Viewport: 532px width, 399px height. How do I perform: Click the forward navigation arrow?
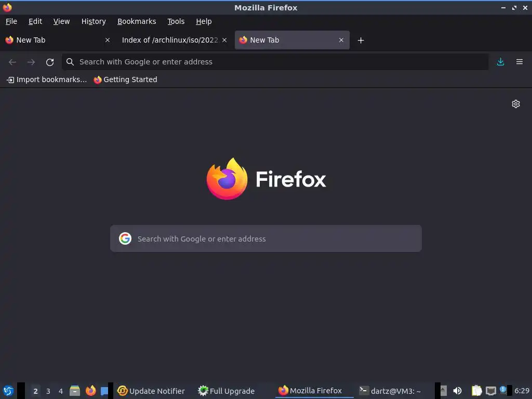click(x=31, y=62)
